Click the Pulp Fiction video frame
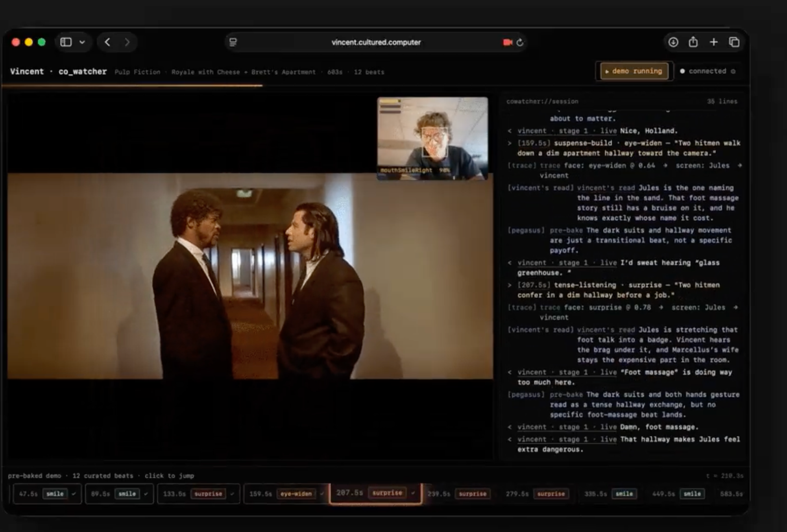Viewport: 787px width, 532px height. point(250,276)
